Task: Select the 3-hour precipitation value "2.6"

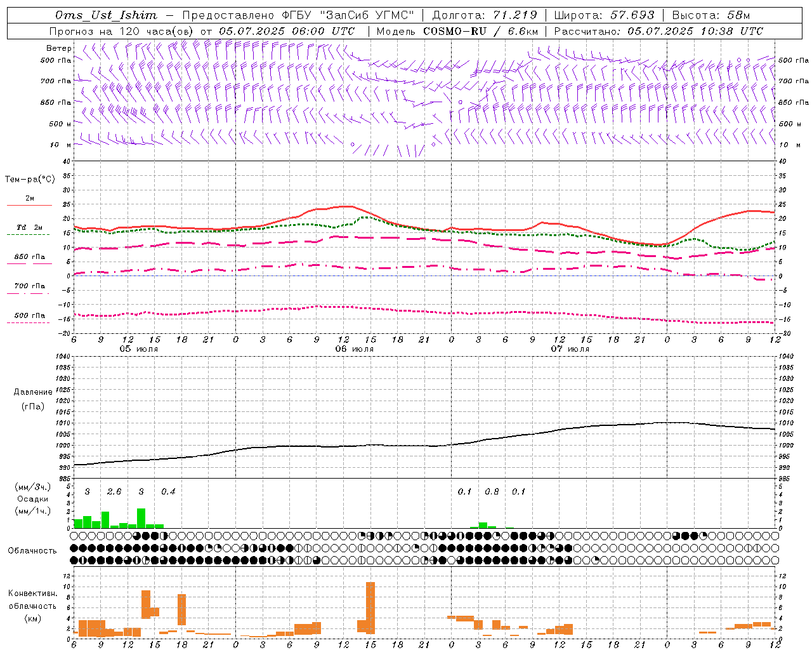Action: 114,492
